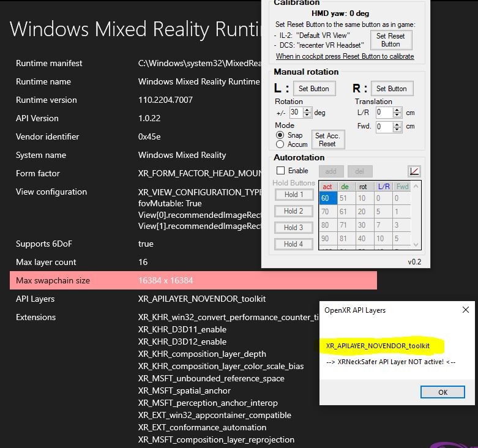478x448 pixels.
Task: Increase the Fwd. translation value
Action: (x=397, y=124)
